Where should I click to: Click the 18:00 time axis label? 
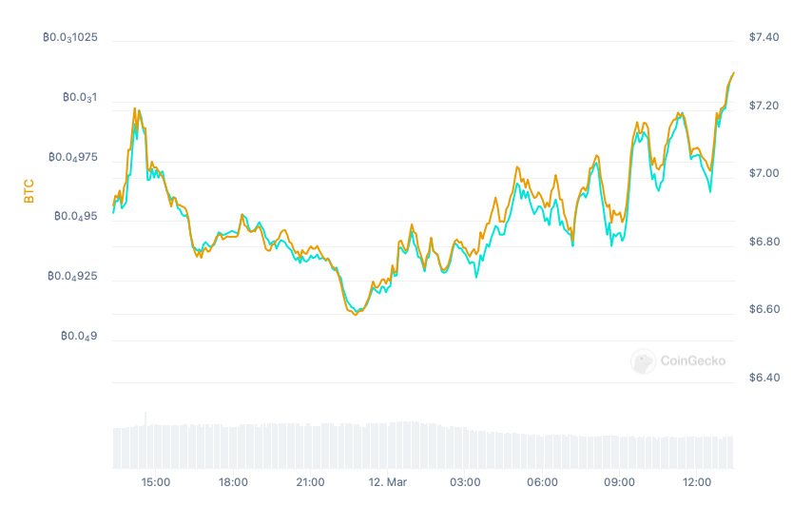tap(233, 482)
